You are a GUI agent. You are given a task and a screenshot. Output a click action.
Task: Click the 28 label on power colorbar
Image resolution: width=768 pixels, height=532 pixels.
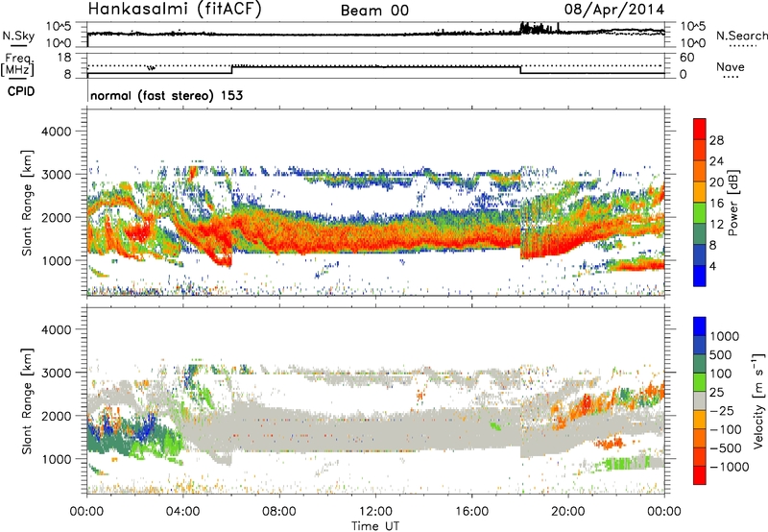(716, 140)
